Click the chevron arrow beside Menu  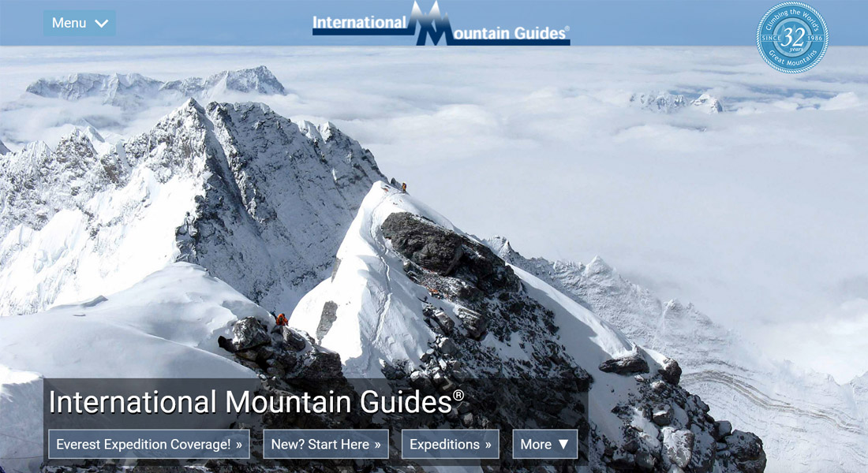tap(101, 23)
